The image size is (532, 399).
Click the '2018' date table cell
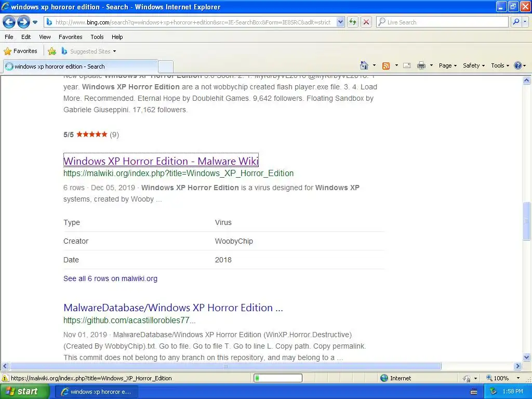(x=223, y=260)
